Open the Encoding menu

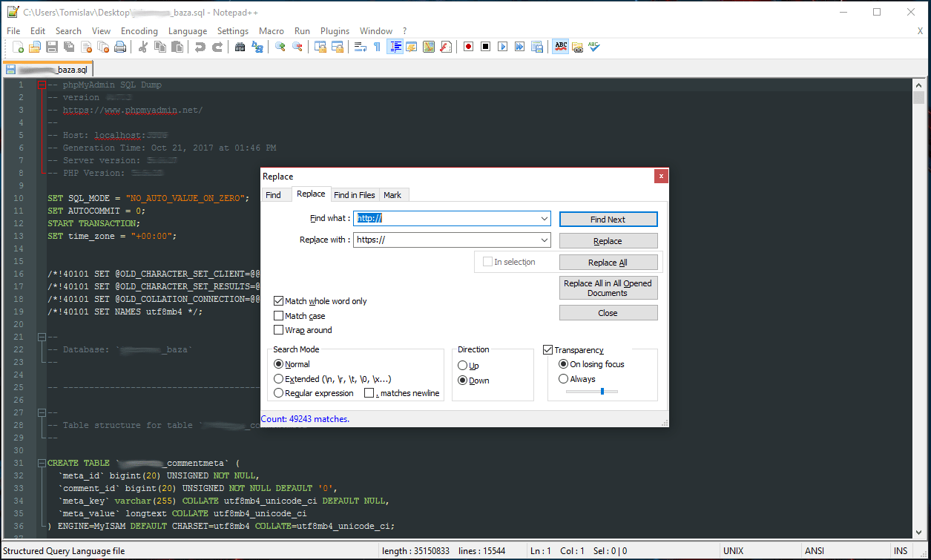[x=139, y=31]
